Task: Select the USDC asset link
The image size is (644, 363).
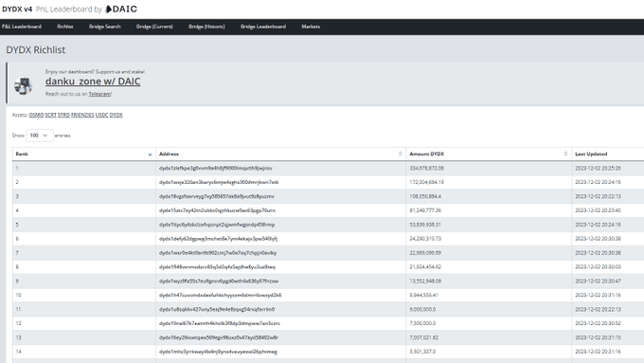Action: (x=102, y=115)
